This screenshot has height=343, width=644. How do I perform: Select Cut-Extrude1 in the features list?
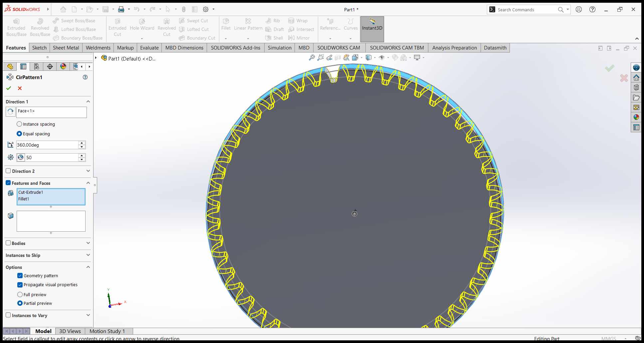[x=31, y=192]
